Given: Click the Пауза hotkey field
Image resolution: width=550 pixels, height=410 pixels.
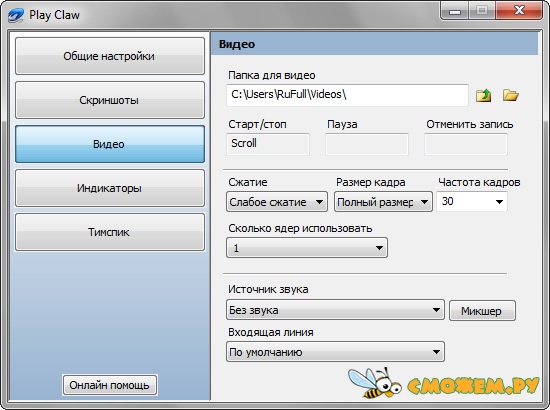Looking at the screenshot, I should 367,144.
